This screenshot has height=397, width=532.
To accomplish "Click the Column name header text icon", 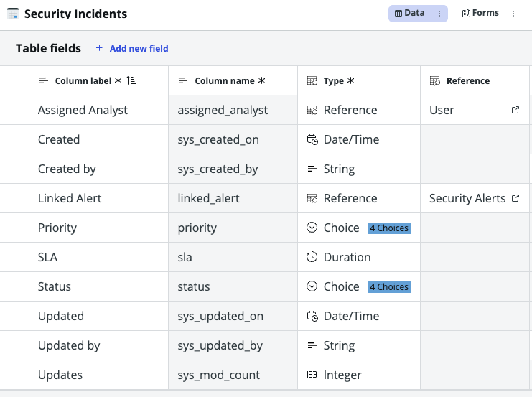I will (183, 80).
